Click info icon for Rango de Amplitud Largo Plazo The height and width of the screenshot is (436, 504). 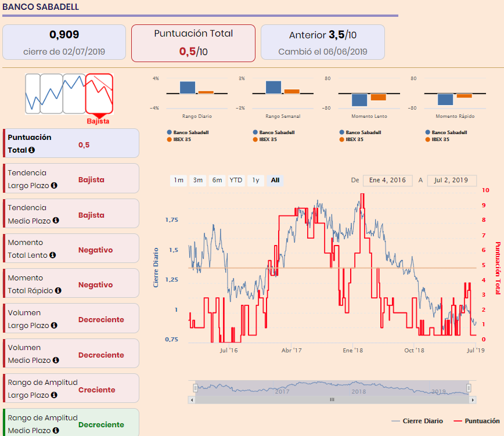[54, 395]
